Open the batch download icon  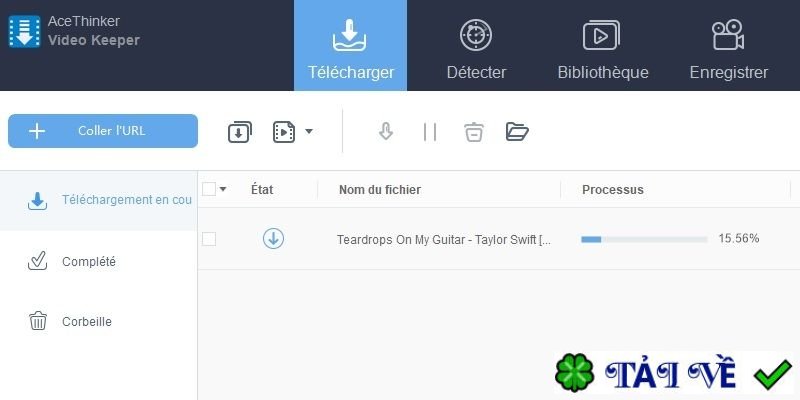pos(240,132)
